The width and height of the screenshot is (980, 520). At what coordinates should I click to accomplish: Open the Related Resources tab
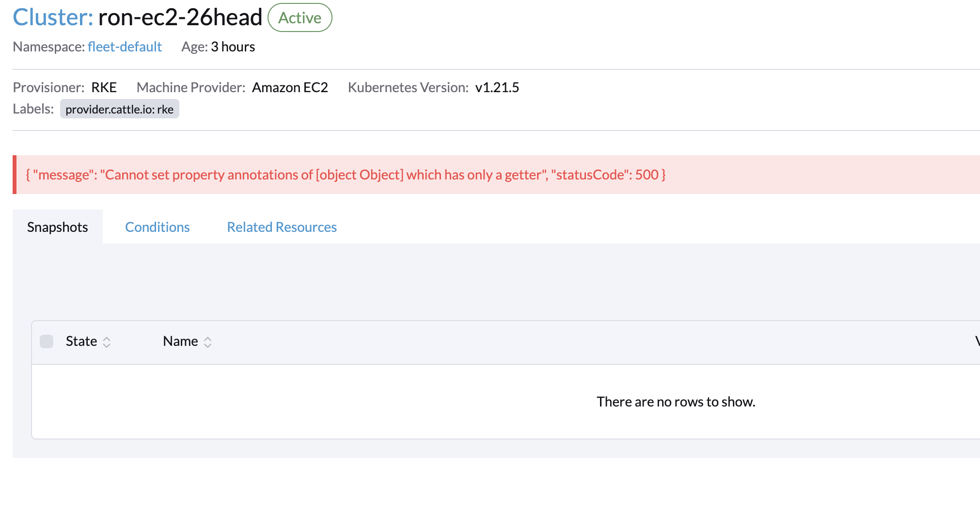281,227
